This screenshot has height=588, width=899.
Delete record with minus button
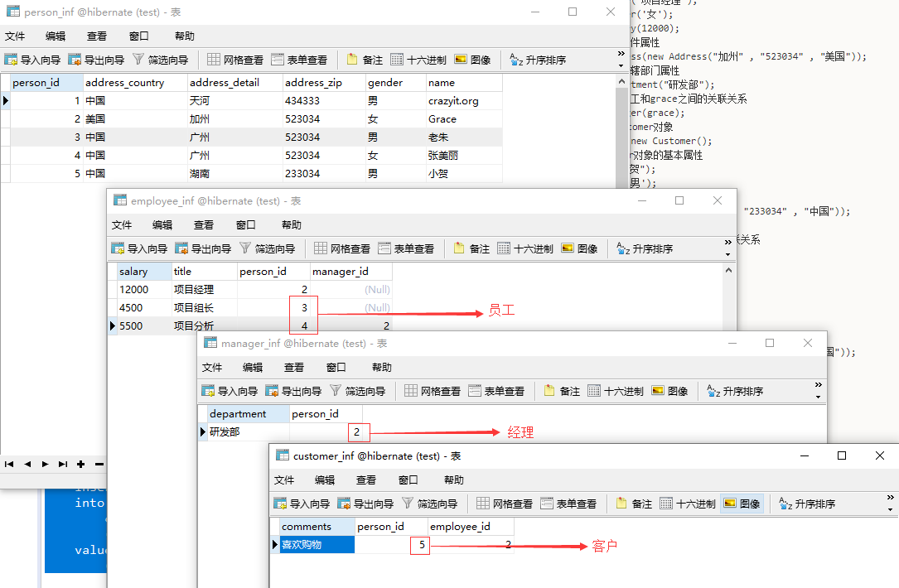tap(99, 465)
